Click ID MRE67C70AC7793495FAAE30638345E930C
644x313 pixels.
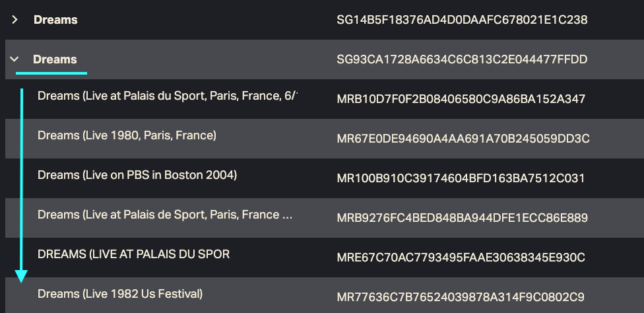(x=461, y=258)
